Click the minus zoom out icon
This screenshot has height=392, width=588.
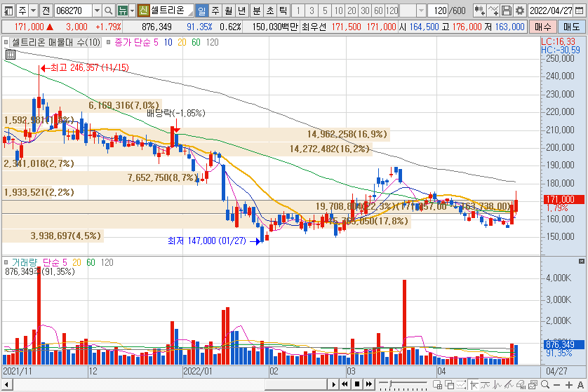tap(556, 384)
